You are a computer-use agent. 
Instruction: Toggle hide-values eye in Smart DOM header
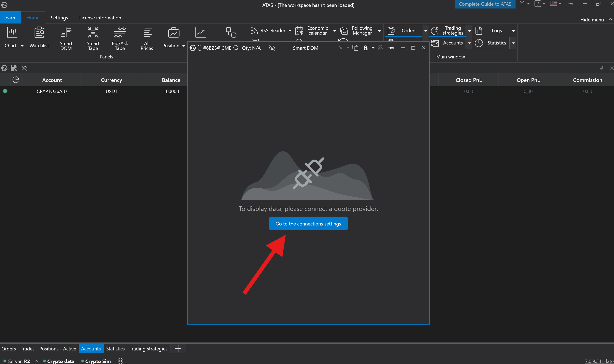tap(272, 48)
